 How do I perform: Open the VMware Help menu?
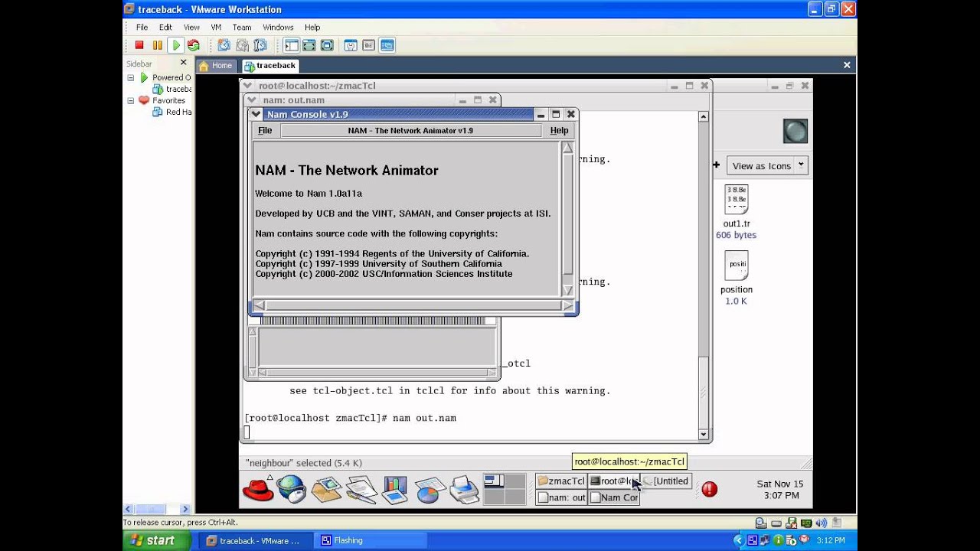click(312, 27)
